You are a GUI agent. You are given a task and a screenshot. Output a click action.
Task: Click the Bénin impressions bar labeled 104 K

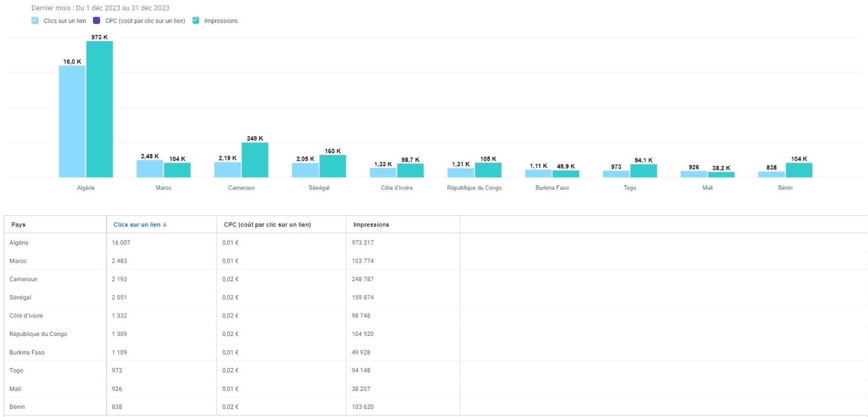(799, 170)
